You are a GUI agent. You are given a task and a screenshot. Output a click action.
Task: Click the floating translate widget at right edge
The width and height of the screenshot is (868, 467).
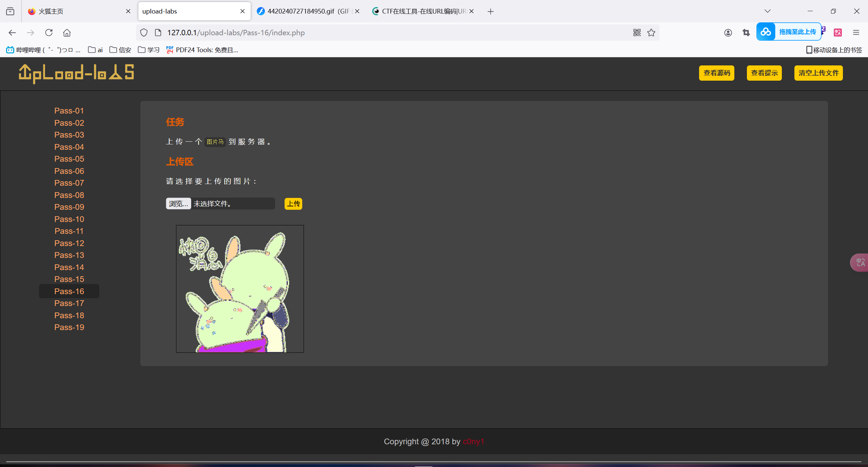pos(860,262)
